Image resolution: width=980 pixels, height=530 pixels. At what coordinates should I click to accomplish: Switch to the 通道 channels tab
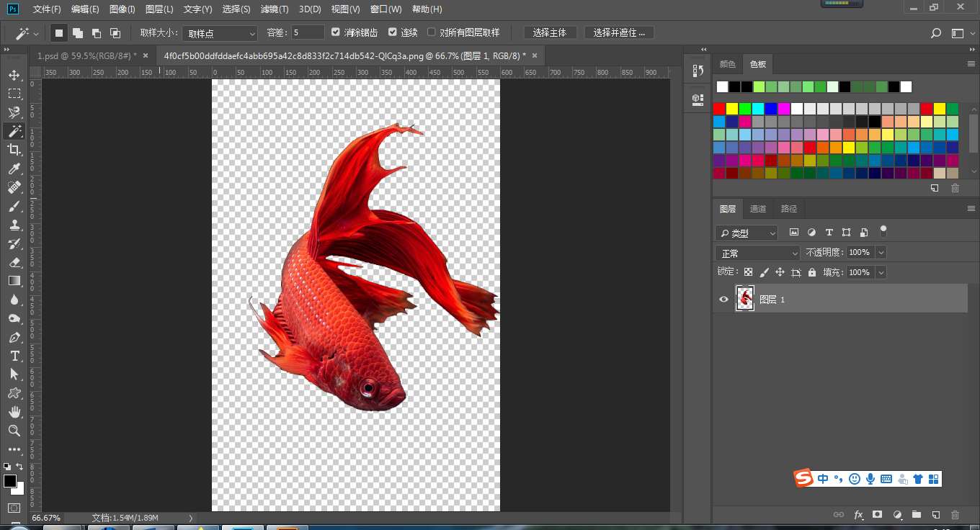(x=758, y=209)
